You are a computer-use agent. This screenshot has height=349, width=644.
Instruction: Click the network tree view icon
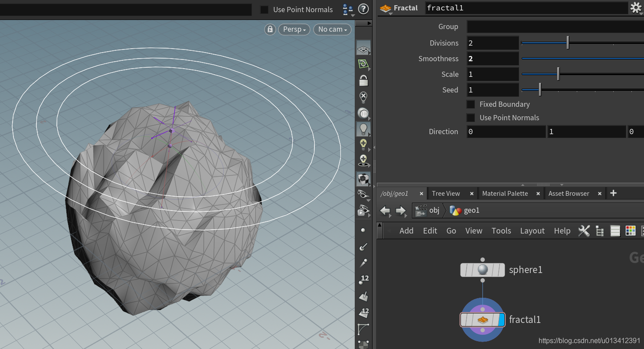pyautogui.click(x=600, y=231)
